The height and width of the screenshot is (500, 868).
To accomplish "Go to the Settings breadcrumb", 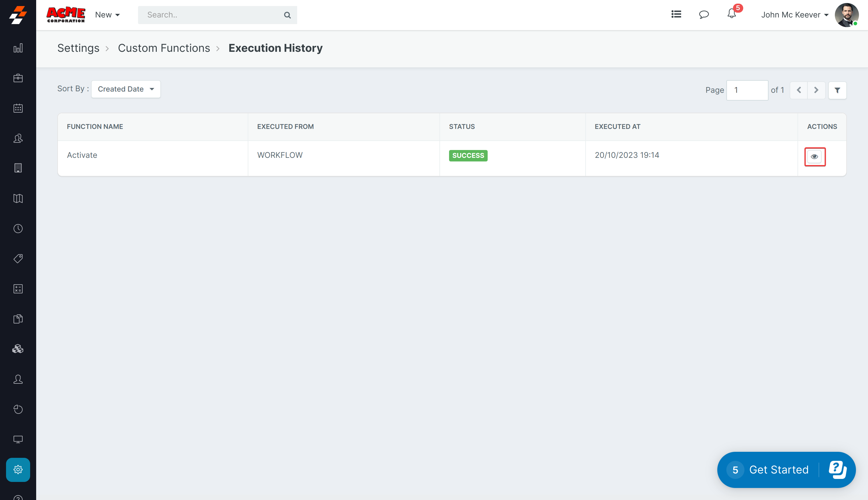I will coord(78,48).
